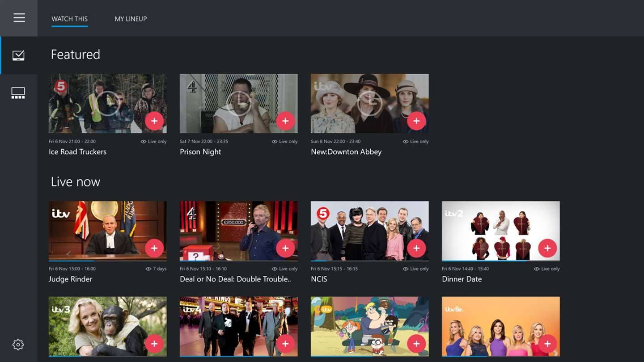Click the Dinner Date progress bar
Viewport: 644px width, 362px height.
(x=501, y=261)
